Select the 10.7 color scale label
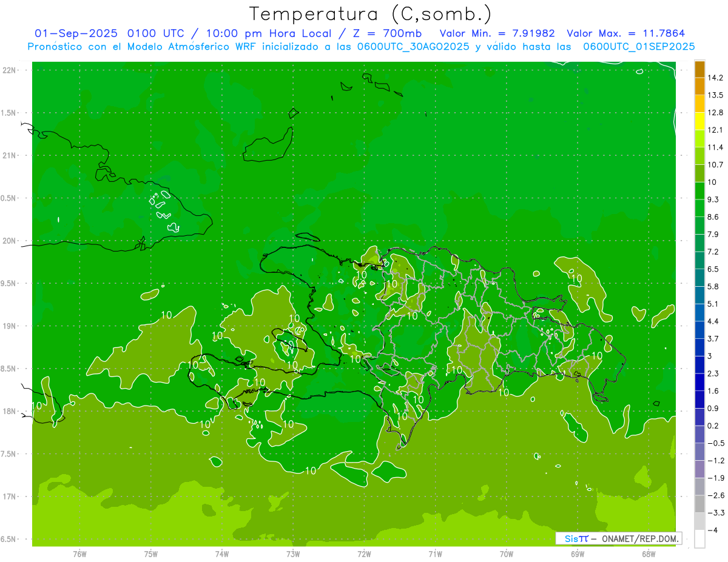Screen dimensions: 728x562 point(715,165)
